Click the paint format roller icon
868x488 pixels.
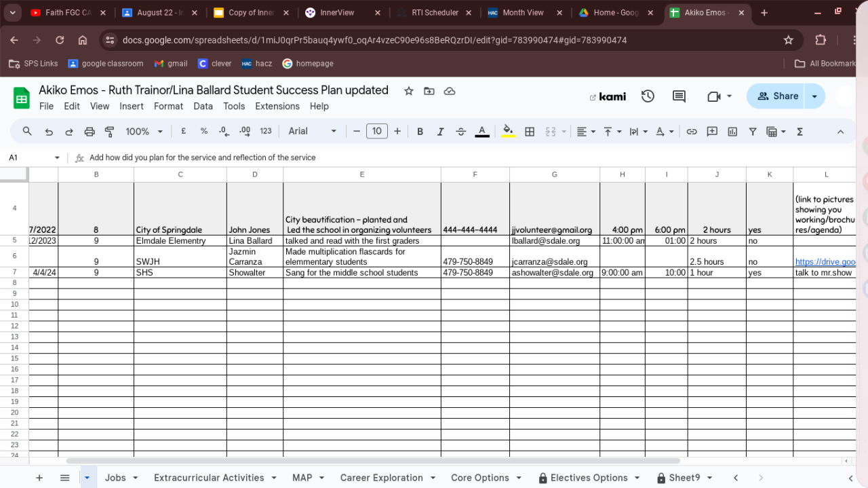coord(109,132)
